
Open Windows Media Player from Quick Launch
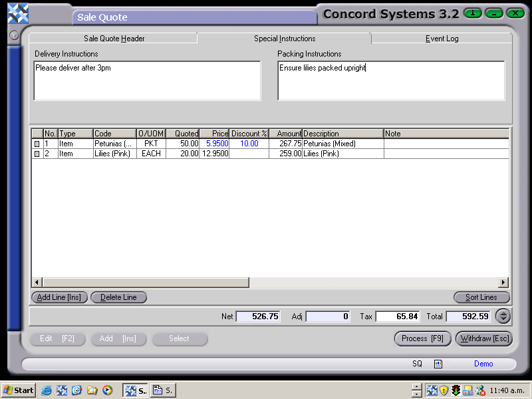click(107, 390)
